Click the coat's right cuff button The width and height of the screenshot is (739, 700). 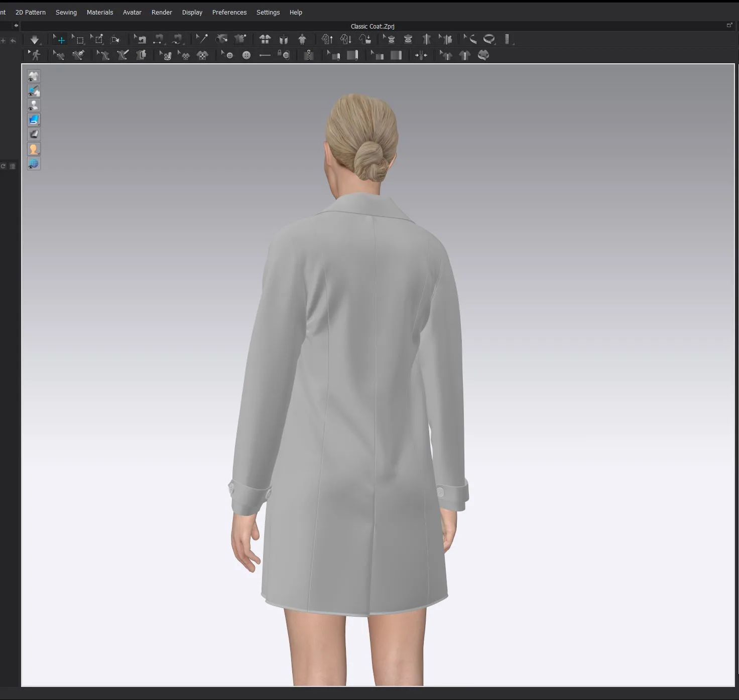(x=440, y=492)
